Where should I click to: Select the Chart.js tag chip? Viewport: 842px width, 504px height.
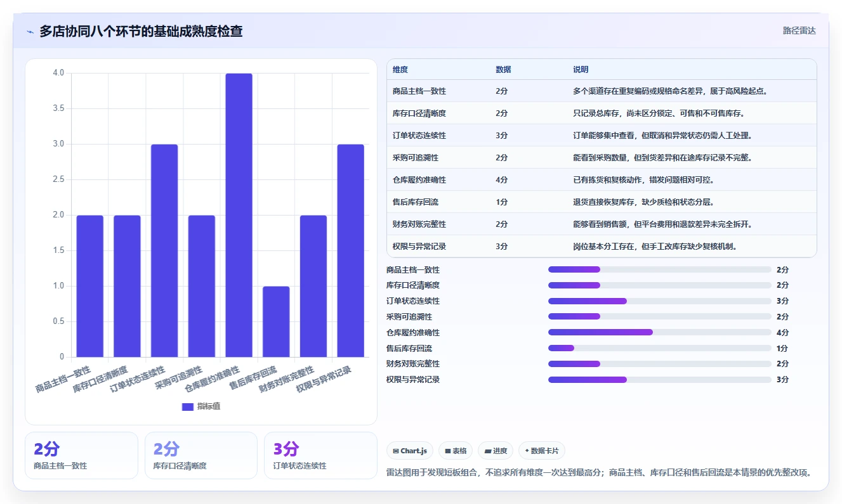tap(410, 451)
